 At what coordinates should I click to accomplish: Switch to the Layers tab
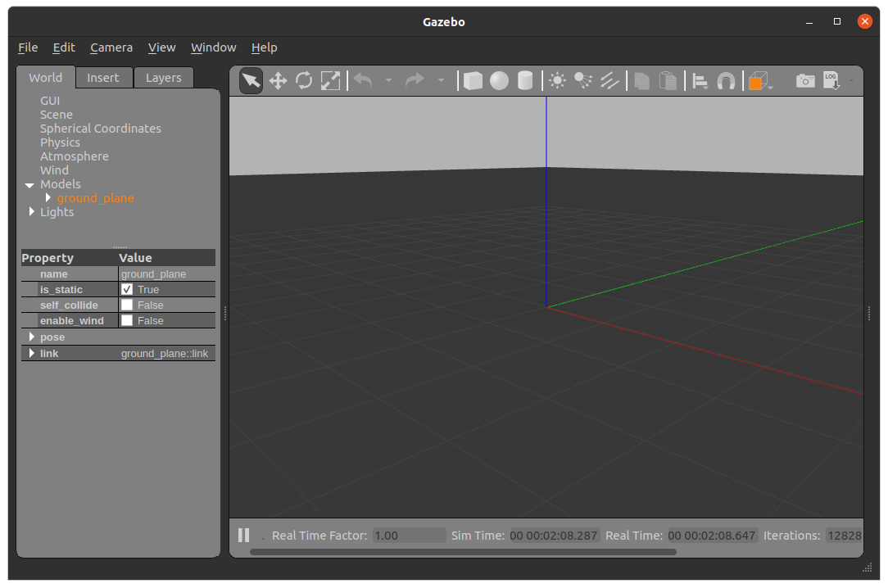pyautogui.click(x=164, y=78)
